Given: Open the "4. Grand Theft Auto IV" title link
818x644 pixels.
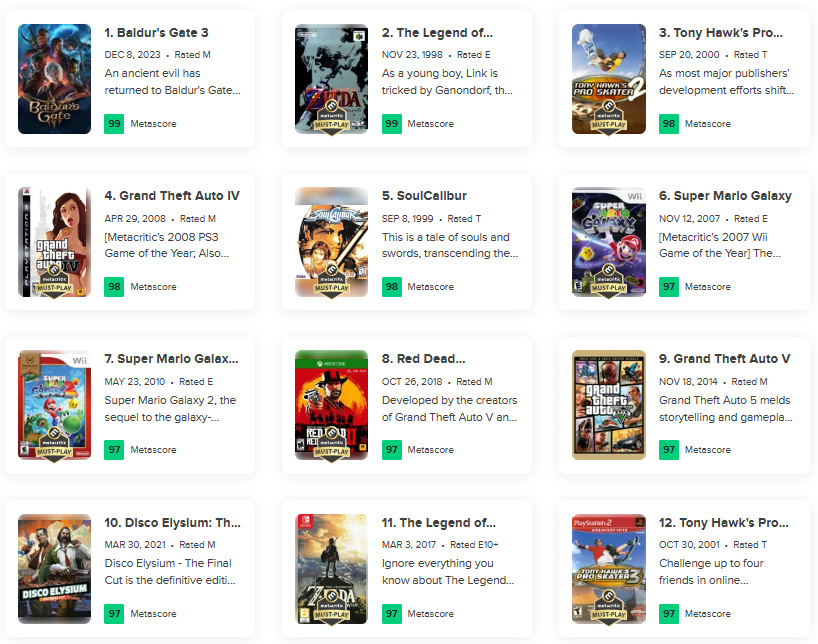Looking at the screenshot, I should click(x=172, y=196).
